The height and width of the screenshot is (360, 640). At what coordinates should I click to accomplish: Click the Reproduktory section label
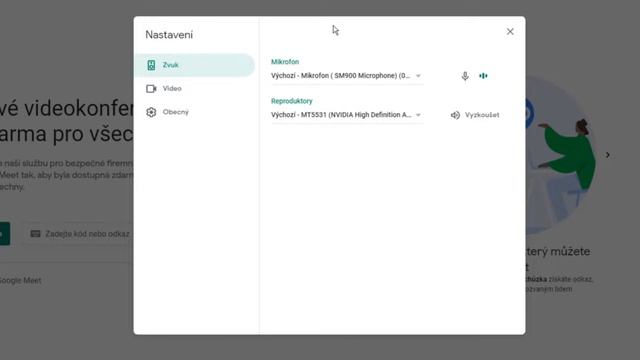coord(291,101)
